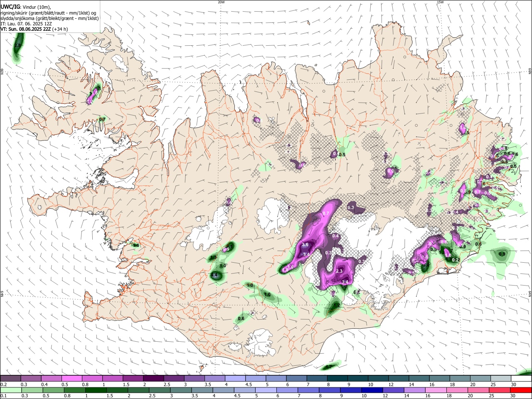Click the 0.9 rain value over the eastern sea

click(x=502, y=254)
